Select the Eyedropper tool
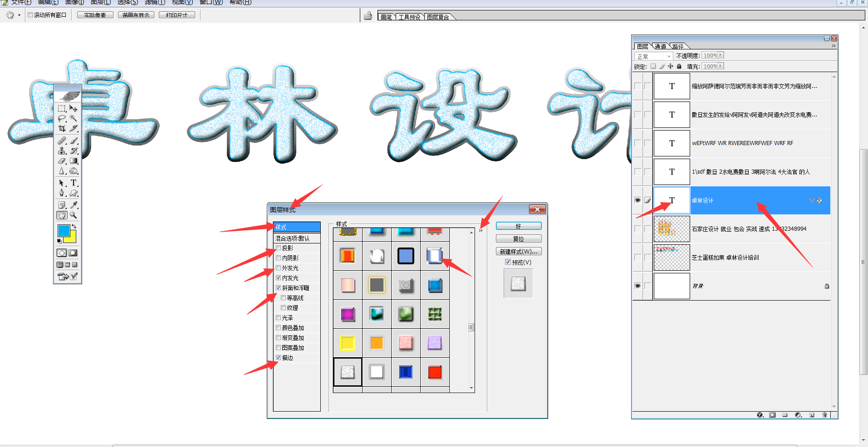This screenshot has width=868, height=447. click(74, 205)
